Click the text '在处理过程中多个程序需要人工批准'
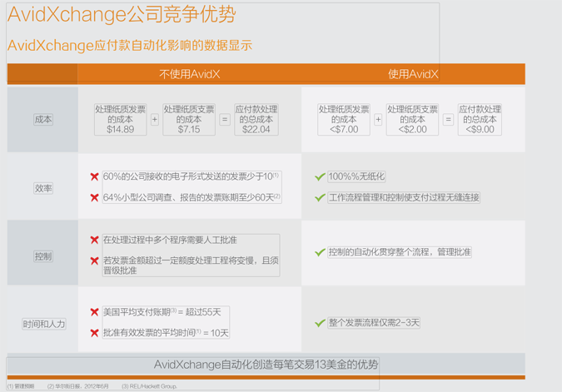Image resolution: width=562 pixels, height=392 pixels. 170,240
